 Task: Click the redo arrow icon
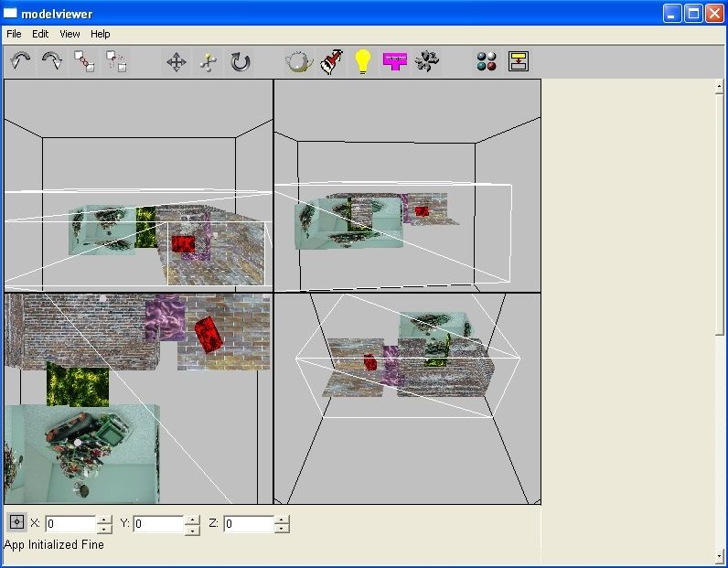pos(52,61)
